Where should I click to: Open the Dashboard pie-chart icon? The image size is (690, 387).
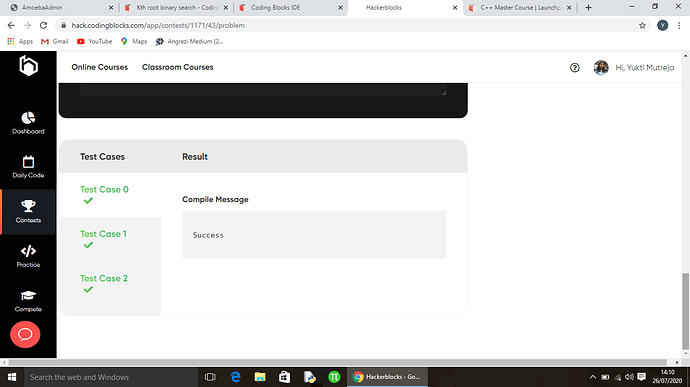point(28,118)
